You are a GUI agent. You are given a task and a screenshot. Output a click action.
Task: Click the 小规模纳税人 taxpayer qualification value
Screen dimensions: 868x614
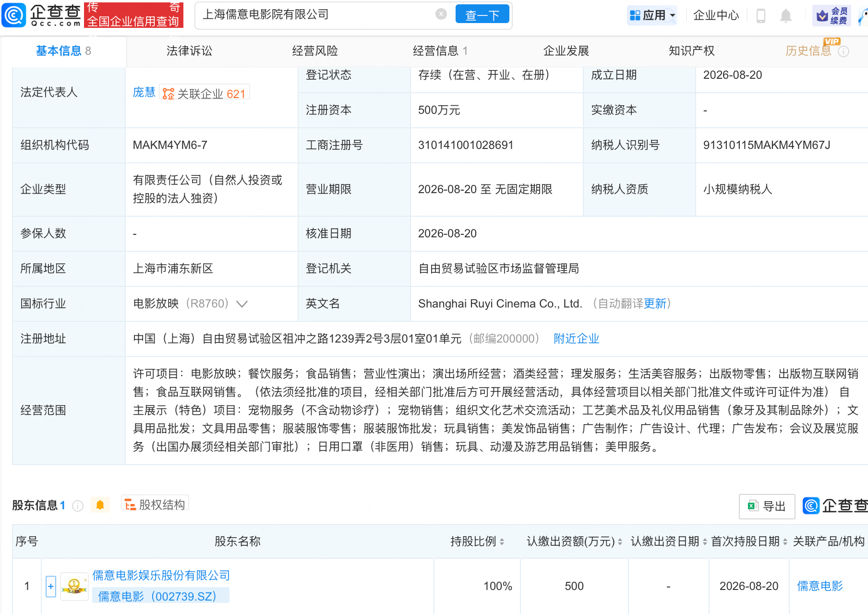tap(738, 189)
